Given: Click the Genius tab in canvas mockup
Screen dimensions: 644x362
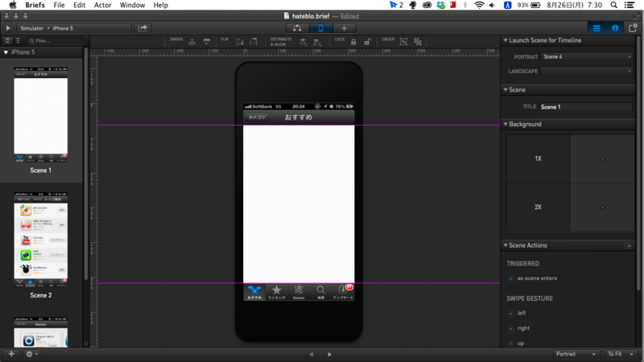Looking at the screenshot, I should [x=299, y=292].
